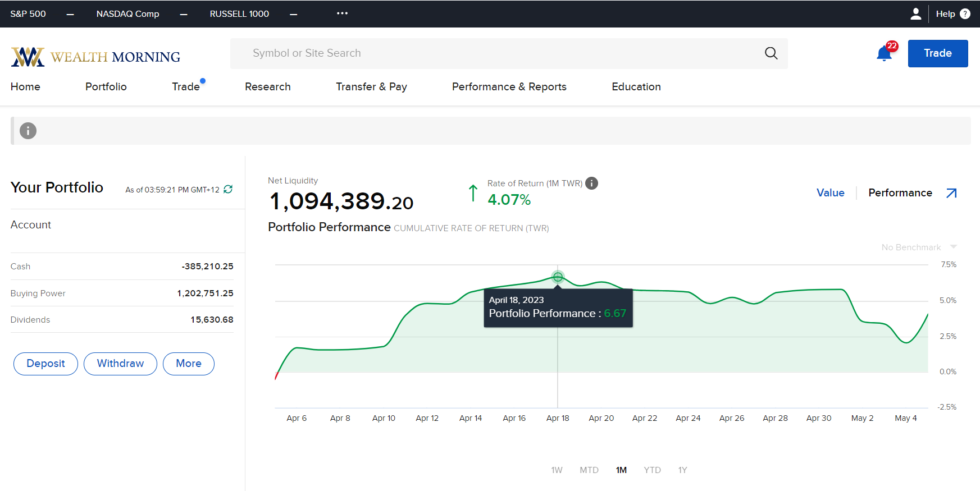Select the 1W time range
The height and width of the screenshot is (491, 980).
click(x=557, y=470)
